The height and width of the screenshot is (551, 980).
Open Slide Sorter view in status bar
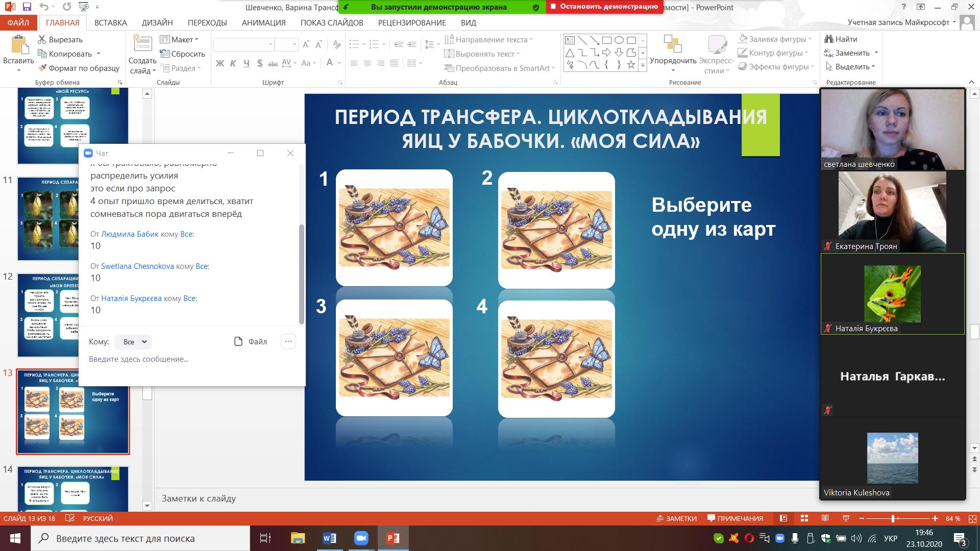pos(804,518)
